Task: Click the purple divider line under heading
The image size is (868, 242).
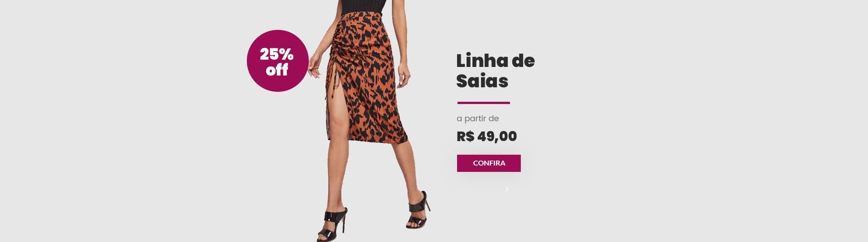Action: coord(484,103)
